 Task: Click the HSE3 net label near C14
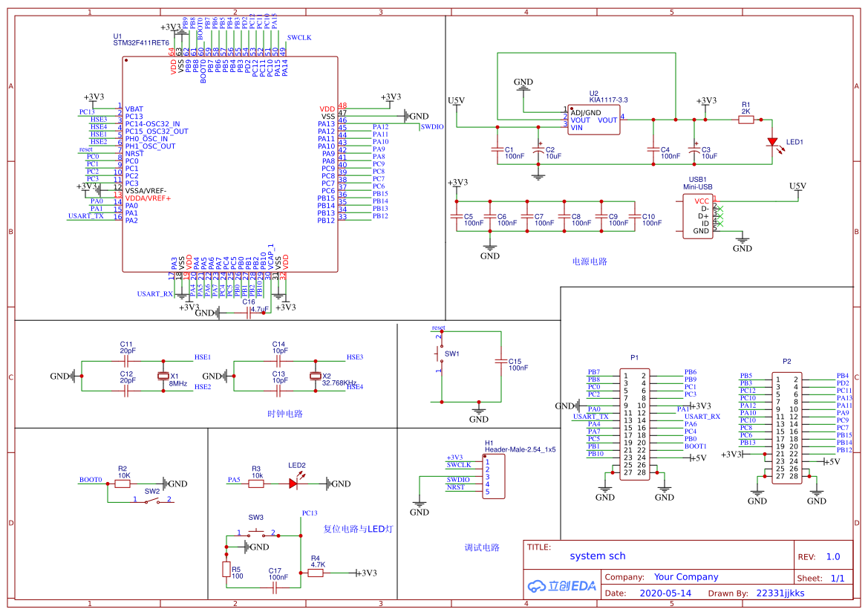click(355, 357)
